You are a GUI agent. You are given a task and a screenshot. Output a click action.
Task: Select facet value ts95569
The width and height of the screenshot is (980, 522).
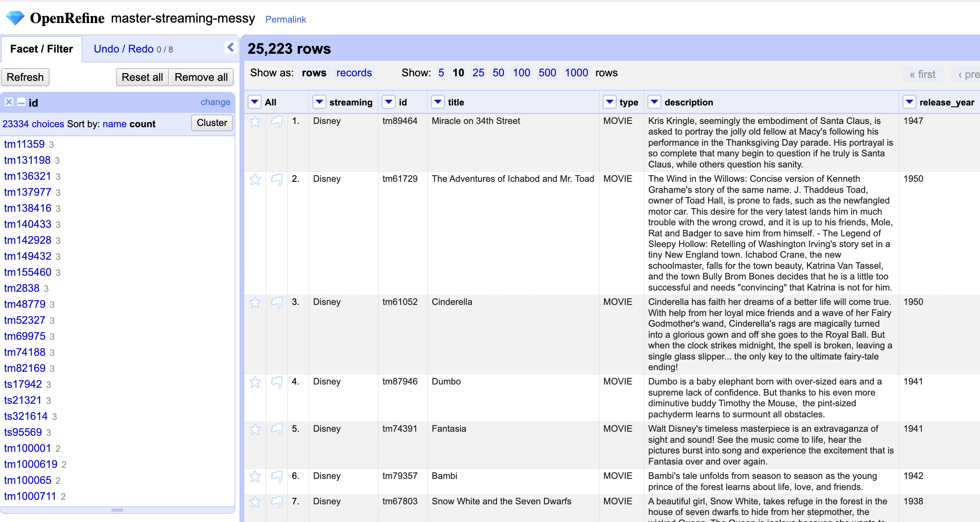(23, 432)
